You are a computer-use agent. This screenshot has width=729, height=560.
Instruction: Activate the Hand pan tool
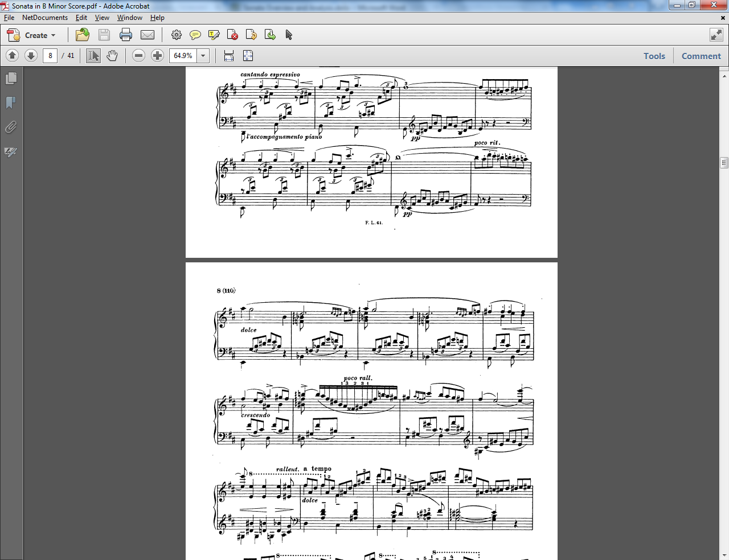point(112,56)
